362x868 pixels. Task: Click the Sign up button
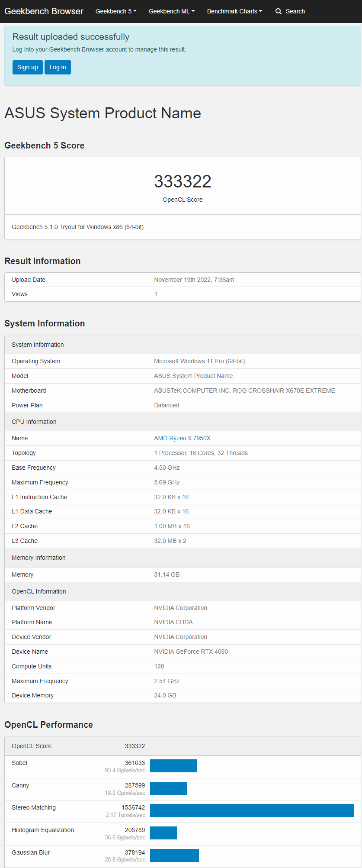tap(28, 67)
